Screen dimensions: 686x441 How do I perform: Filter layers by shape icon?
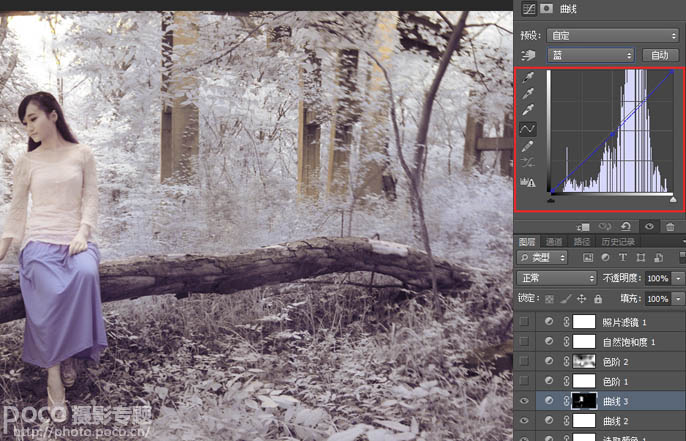tap(640, 258)
